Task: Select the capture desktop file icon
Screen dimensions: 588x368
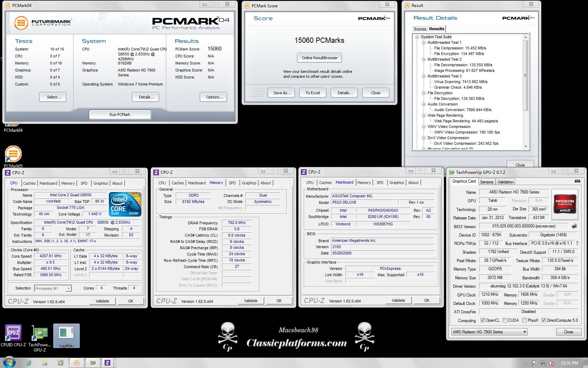Action: point(66,336)
